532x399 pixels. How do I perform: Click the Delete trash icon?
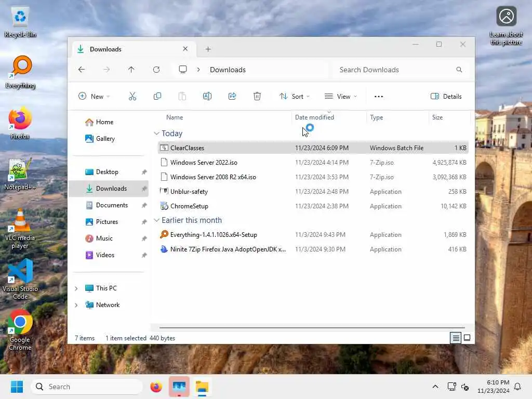[x=257, y=96]
